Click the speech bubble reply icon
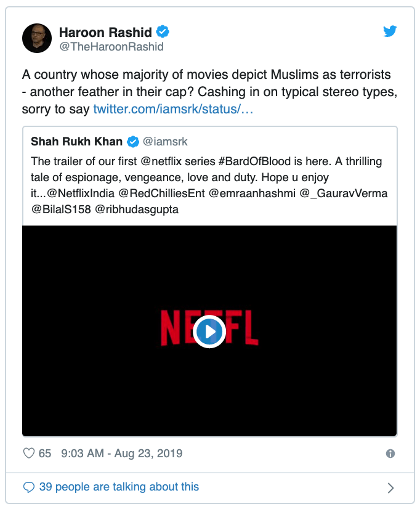This screenshot has height=509, width=420. tap(29, 487)
